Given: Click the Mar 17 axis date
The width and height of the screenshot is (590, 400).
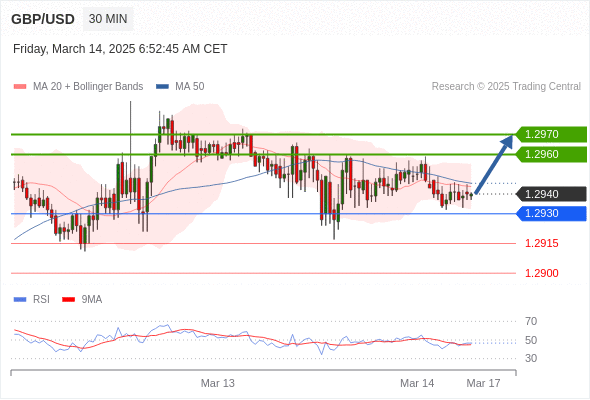Looking at the screenshot, I should [x=484, y=383].
